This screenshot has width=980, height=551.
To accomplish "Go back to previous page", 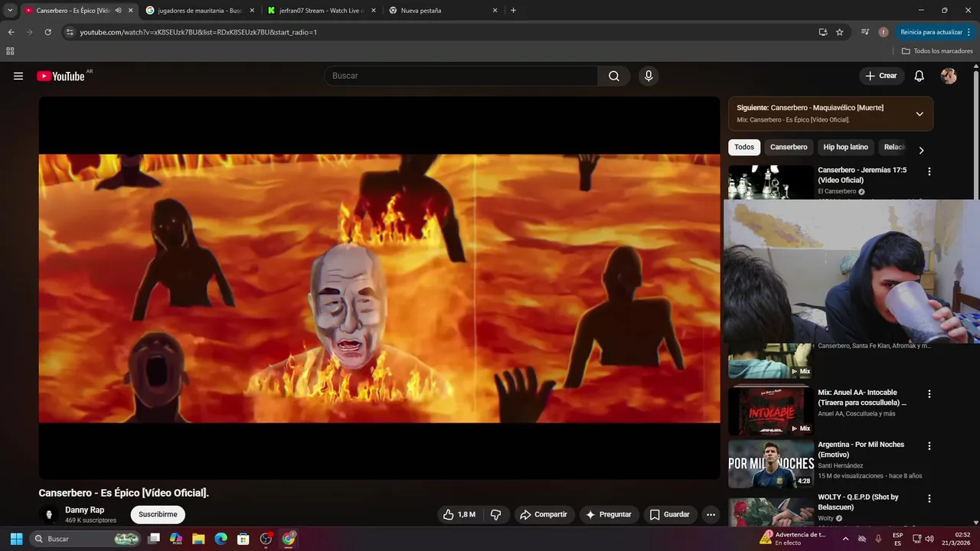I will point(11,32).
